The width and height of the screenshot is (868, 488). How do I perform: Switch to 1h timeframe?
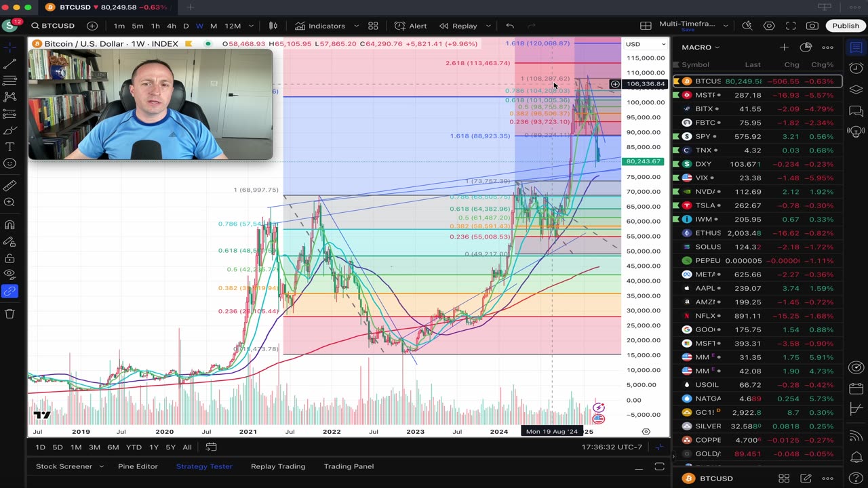[x=155, y=26]
